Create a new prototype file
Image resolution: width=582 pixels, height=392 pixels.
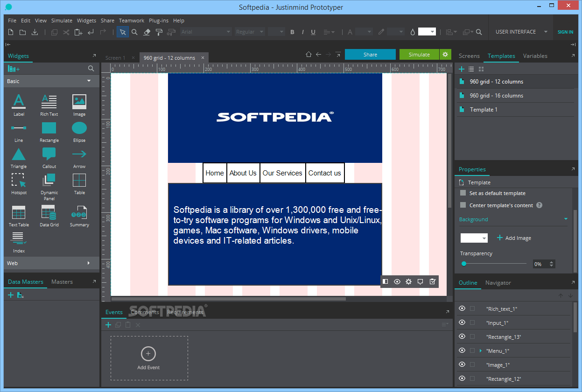[11, 32]
